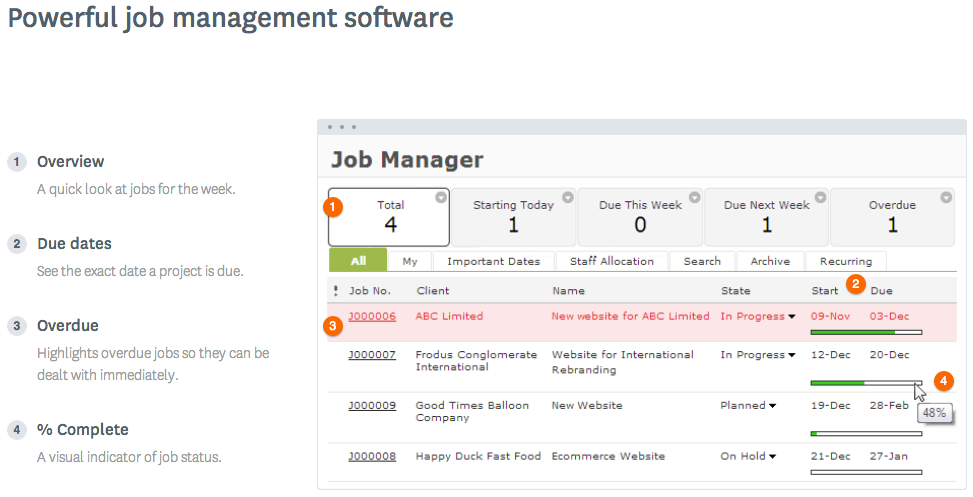Switch to the Staff Allocation tab
Screen dimensions: 973x497
click(x=612, y=261)
